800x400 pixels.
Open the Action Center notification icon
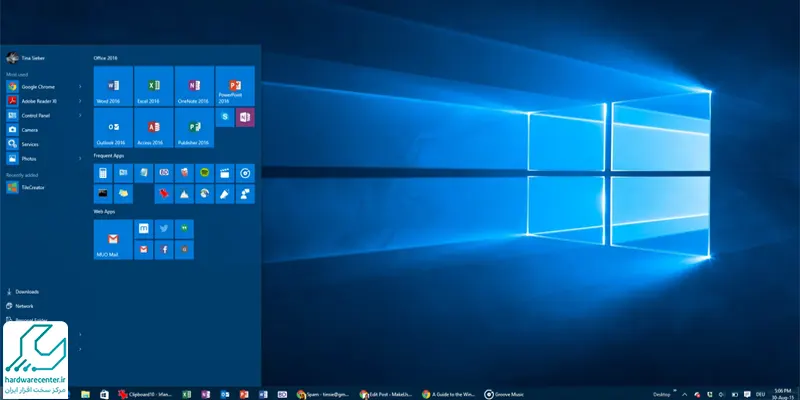(x=747, y=394)
